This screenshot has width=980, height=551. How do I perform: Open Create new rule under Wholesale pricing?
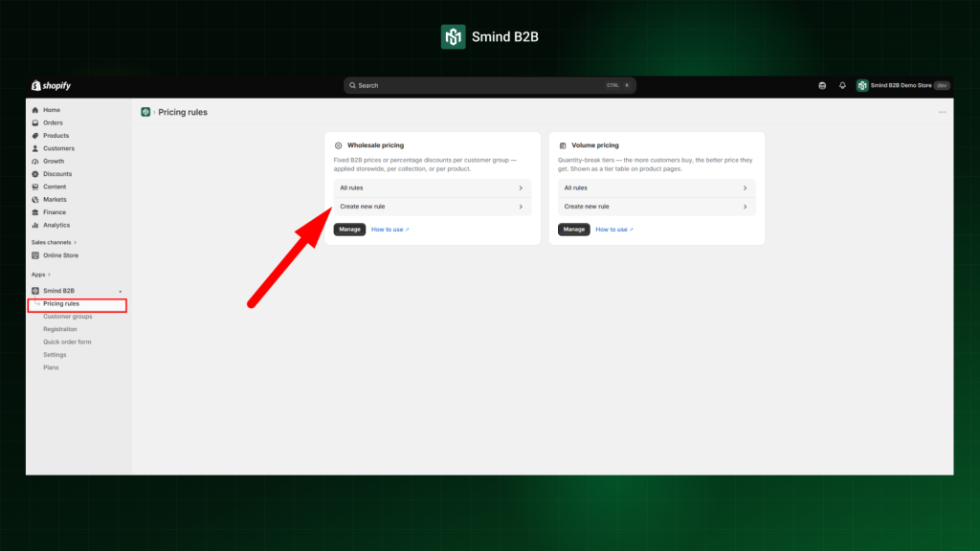(432, 207)
